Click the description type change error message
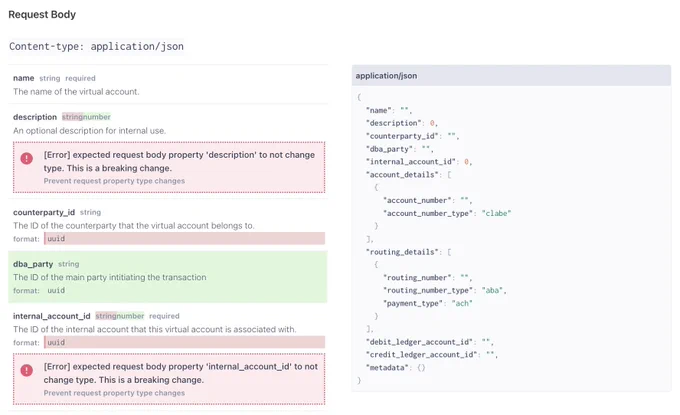Image resolution: width=680 pixels, height=415 pixels. click(179, 161)
